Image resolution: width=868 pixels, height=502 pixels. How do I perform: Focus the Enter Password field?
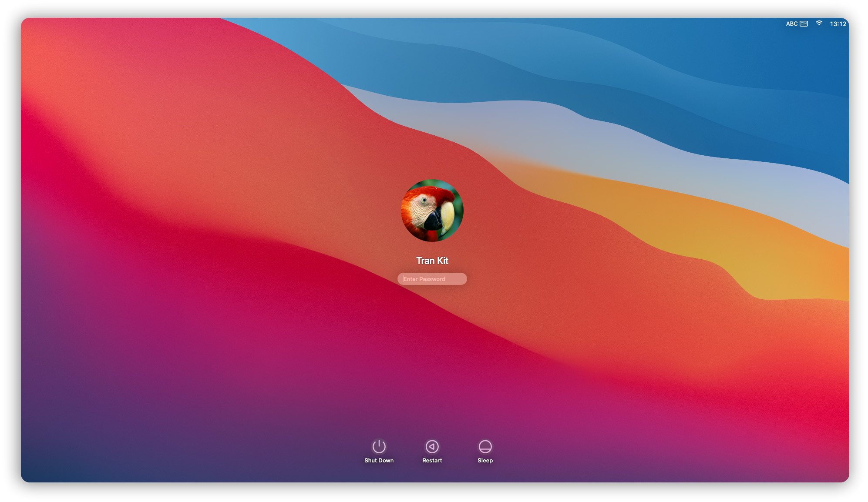tap(432, 279)
